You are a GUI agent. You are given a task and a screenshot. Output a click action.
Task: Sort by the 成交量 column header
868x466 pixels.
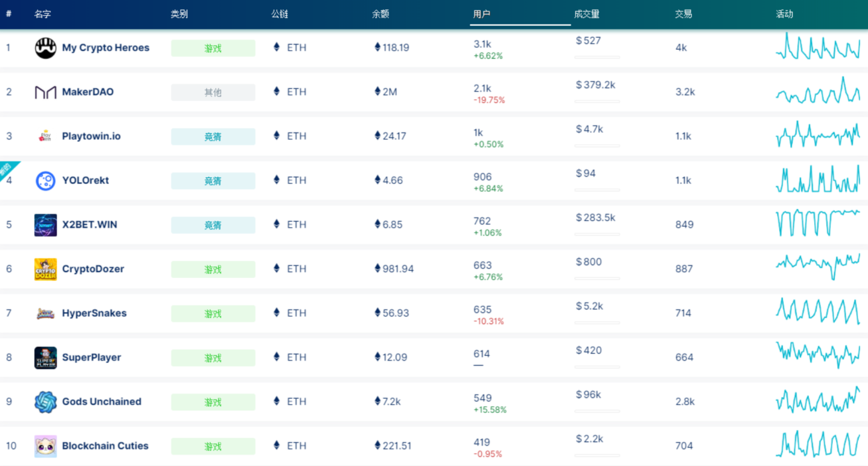pyautogui.click(x=586, y=14)
